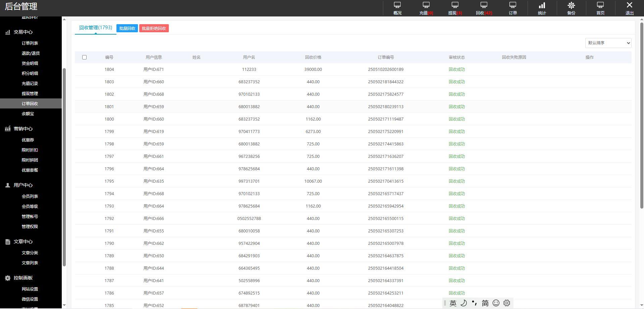Open 余额宝 in sidebar
This screenshot has height=309, width=644.
pyautogui.click(x=28, y=114)
